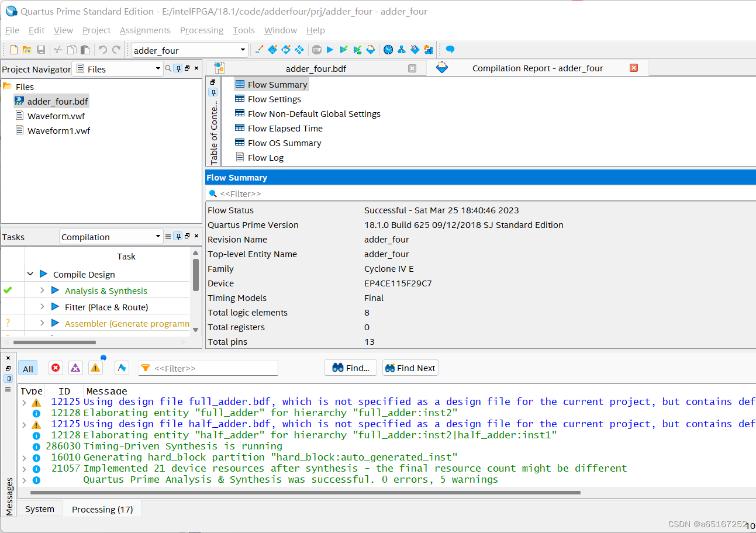Click Start Analysis & Synthesis toolbar icon
756x533 pixels.
(357, 50)
